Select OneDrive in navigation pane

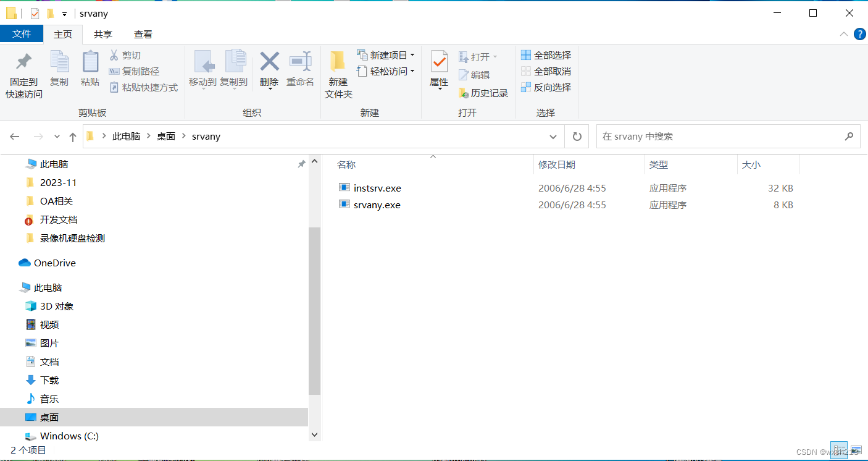point(54,263)
